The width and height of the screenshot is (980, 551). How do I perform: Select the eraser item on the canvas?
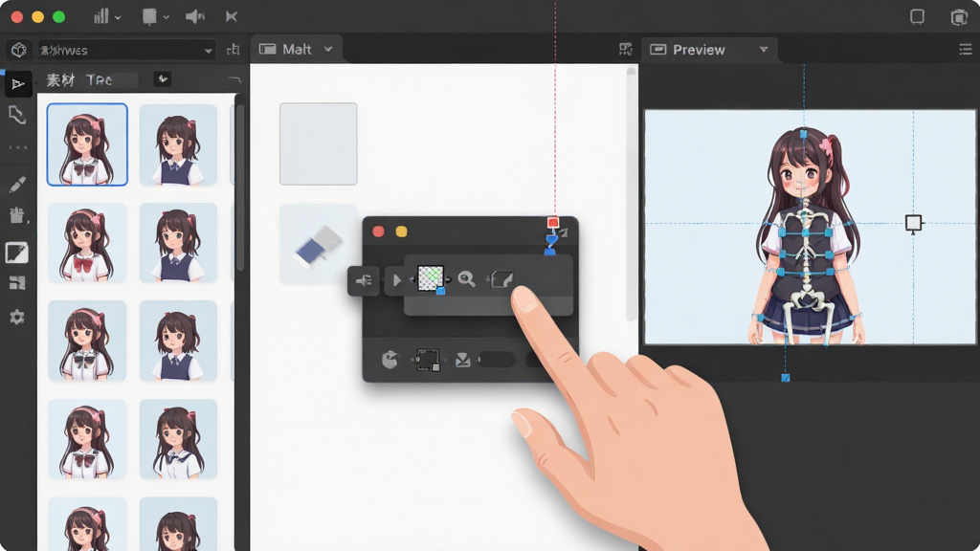click(x=318, y=244)
